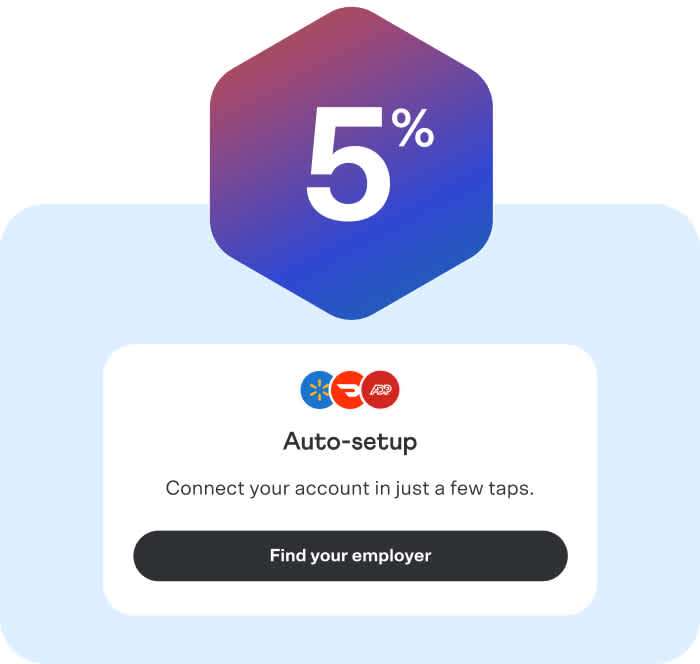Viewport: 700px width, 664px height.
Task: Click the Find your employer button
Action: (350, 556)
